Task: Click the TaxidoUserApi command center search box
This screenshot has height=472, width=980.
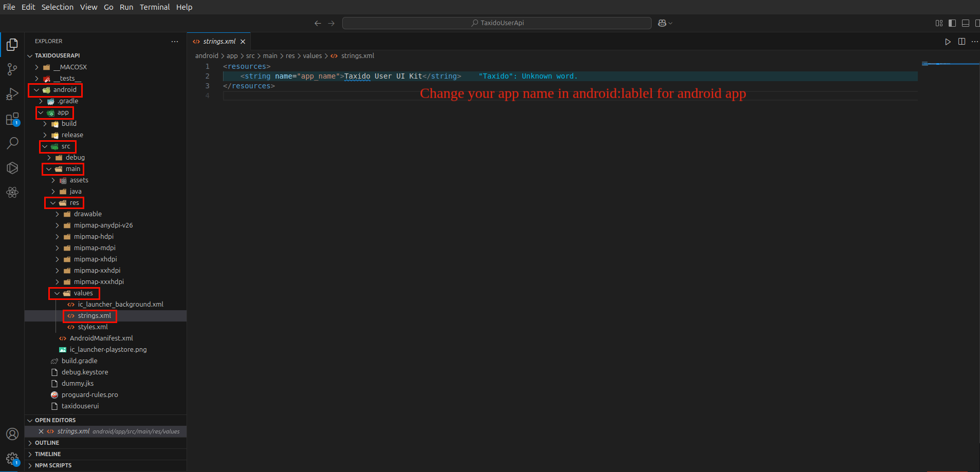Action: 496,23
